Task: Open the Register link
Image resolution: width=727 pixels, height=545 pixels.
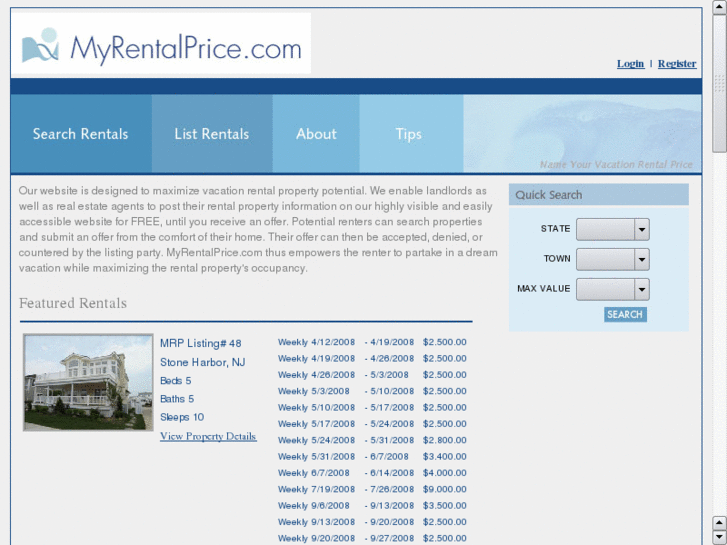Action: 677,64
